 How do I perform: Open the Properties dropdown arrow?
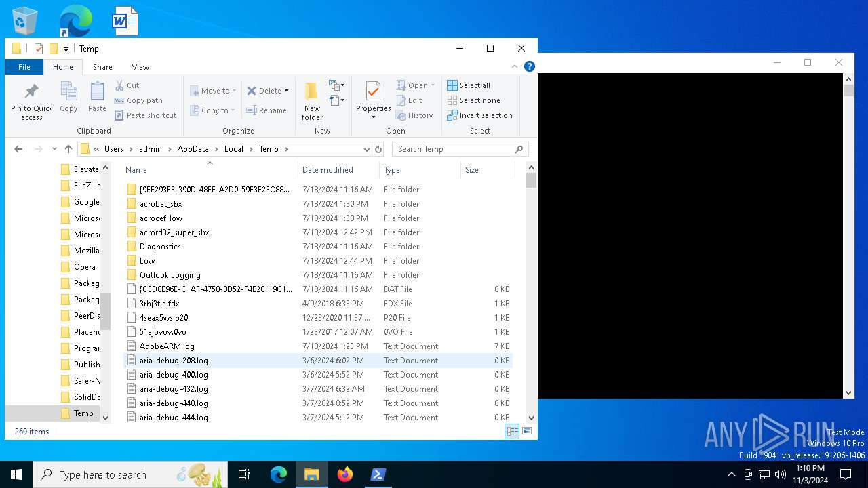coord(373,117)
